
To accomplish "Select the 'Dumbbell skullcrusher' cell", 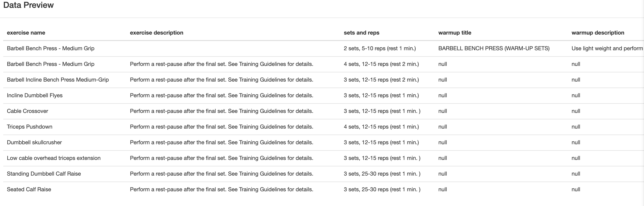I will [34, 142].
